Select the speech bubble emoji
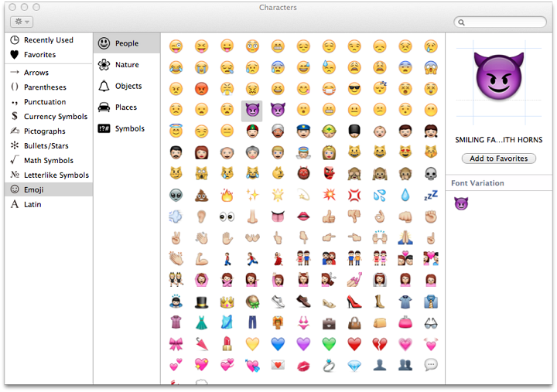The image size is (557, 392). [431, 365]
